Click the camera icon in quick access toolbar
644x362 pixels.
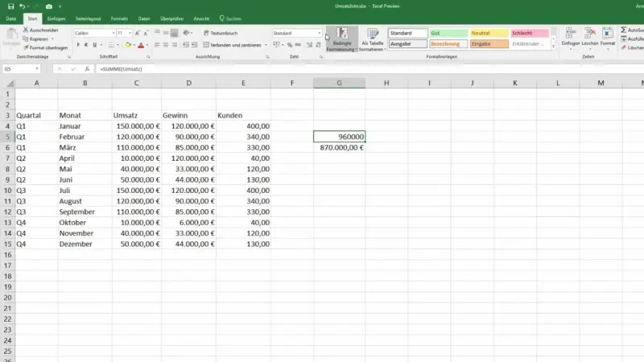click(49, 6)
